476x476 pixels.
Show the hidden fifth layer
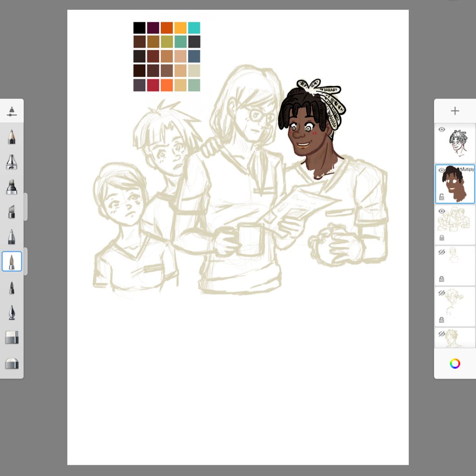click(x=442, y=293)
